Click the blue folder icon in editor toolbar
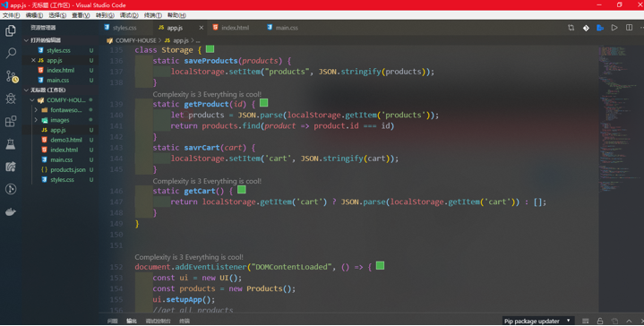This screenshot has width=644, height=326. coord(600,28)
